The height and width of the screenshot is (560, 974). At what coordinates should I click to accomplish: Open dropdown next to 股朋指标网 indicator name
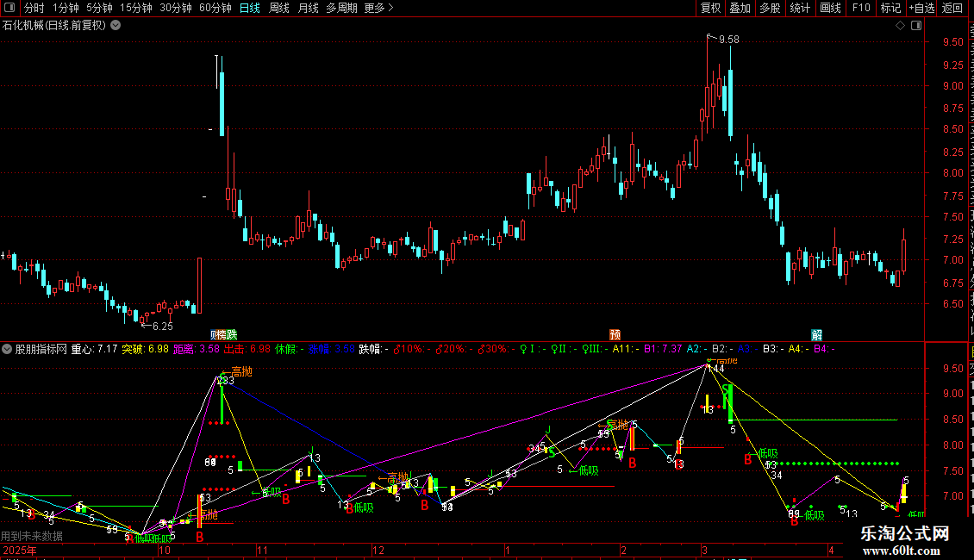click(7, 349)
